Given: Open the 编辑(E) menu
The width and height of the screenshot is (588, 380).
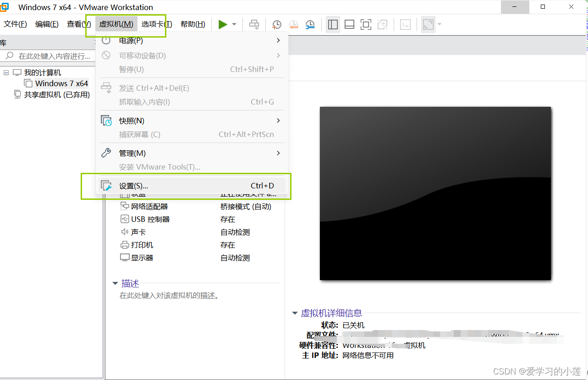Looking at the screenshot, I should tap(47, 24).
